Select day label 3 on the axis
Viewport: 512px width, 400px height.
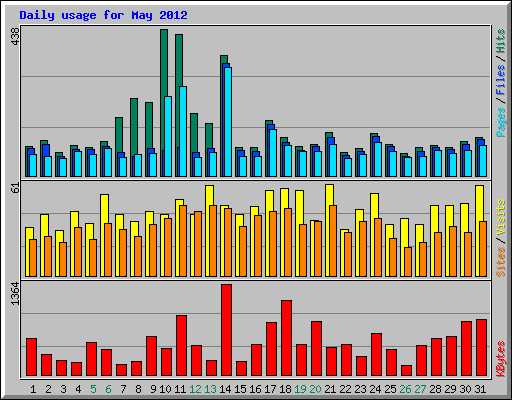(x=63, y=389)
